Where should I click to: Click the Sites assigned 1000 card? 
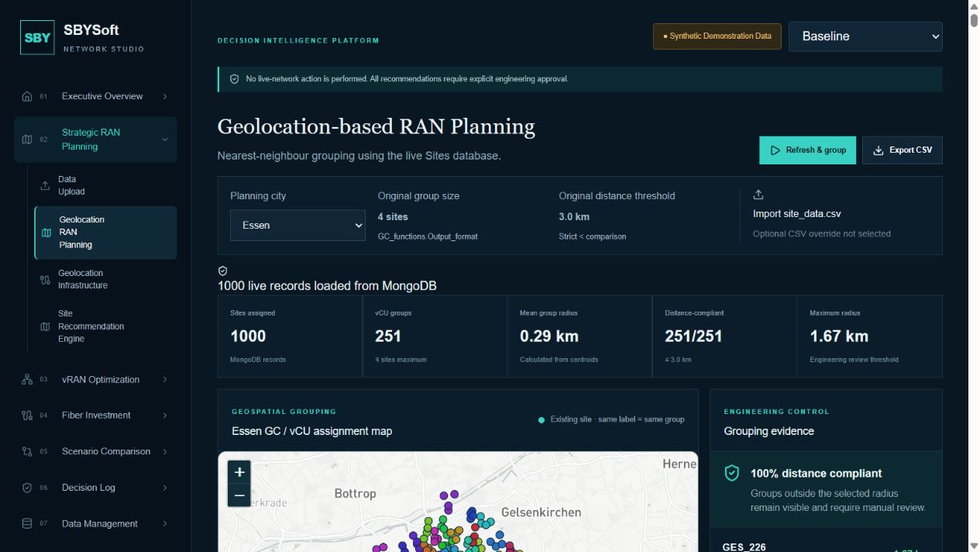point(291,336)
